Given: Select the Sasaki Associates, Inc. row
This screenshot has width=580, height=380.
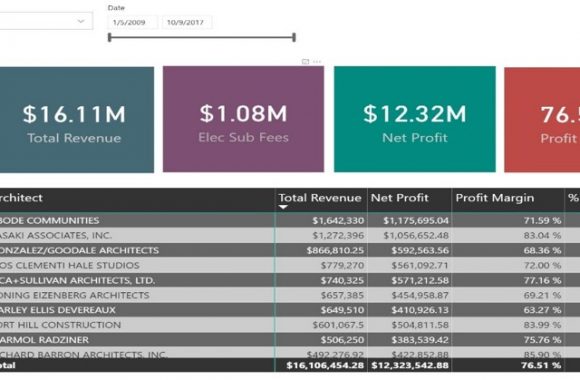Looking at the screenshot, I should coord(290,235).
